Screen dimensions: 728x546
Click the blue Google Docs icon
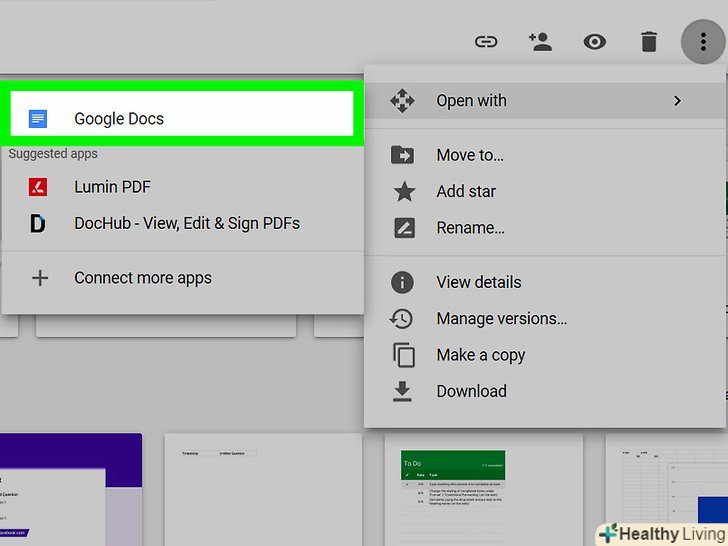(38, 119)
